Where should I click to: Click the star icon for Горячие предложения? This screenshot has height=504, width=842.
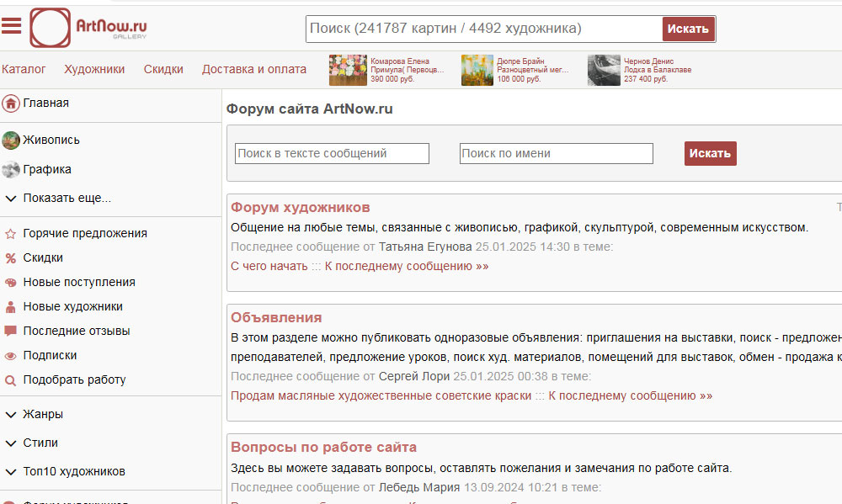11,234
